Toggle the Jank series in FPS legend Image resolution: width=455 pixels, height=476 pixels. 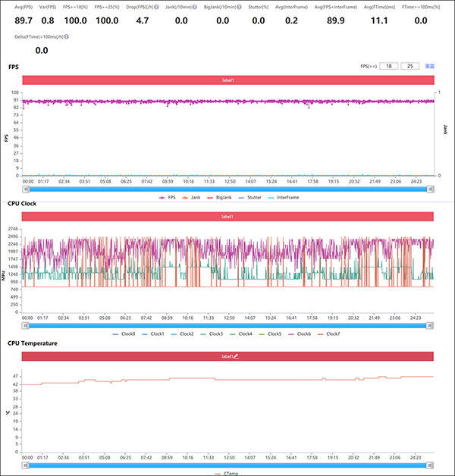(193, 197)
